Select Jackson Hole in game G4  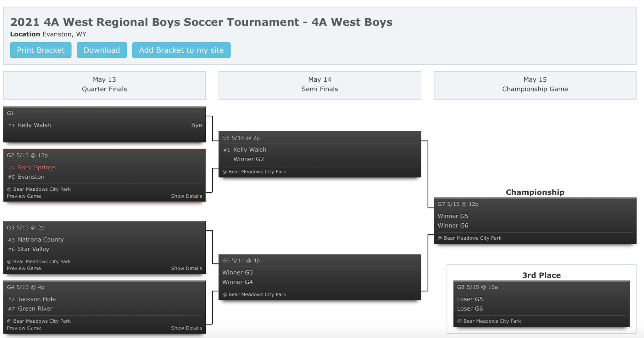[x=37, y=299]
